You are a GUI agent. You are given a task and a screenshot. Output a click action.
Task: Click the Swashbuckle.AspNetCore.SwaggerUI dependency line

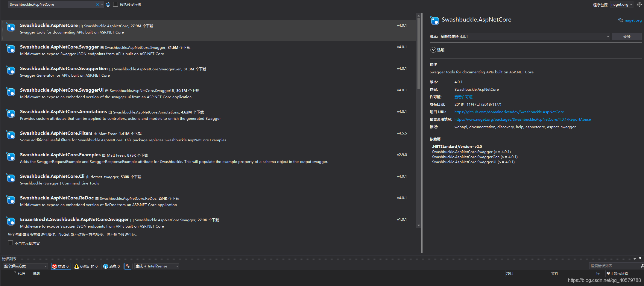[473, 162]
